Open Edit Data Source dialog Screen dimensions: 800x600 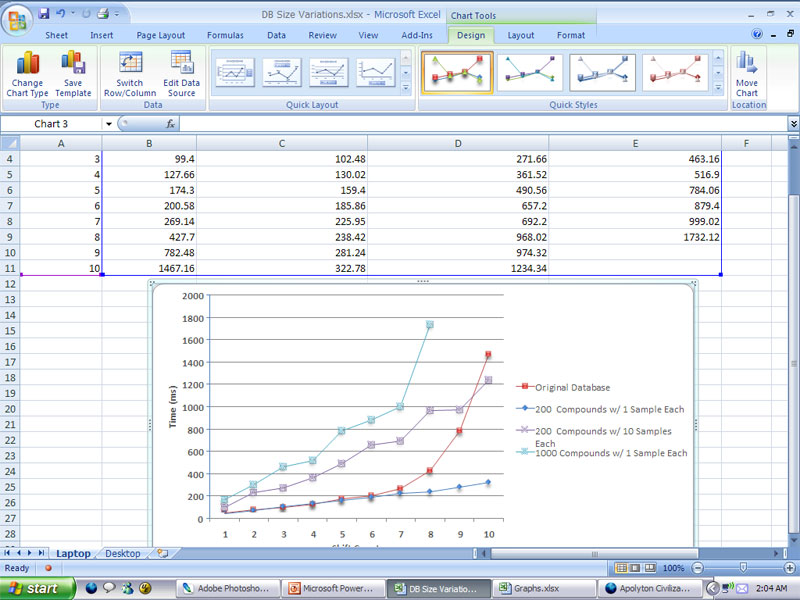pos(181,64)
